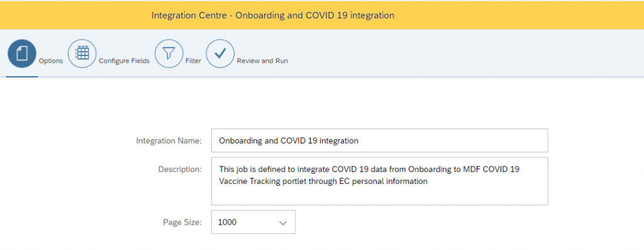Select the 1000 value in Page Size
Screen dimensions: 644x250
(228, 222)
